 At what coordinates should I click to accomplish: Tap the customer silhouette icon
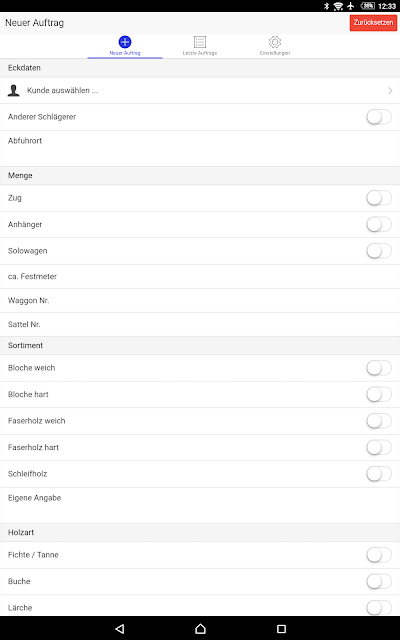point(13,91)
